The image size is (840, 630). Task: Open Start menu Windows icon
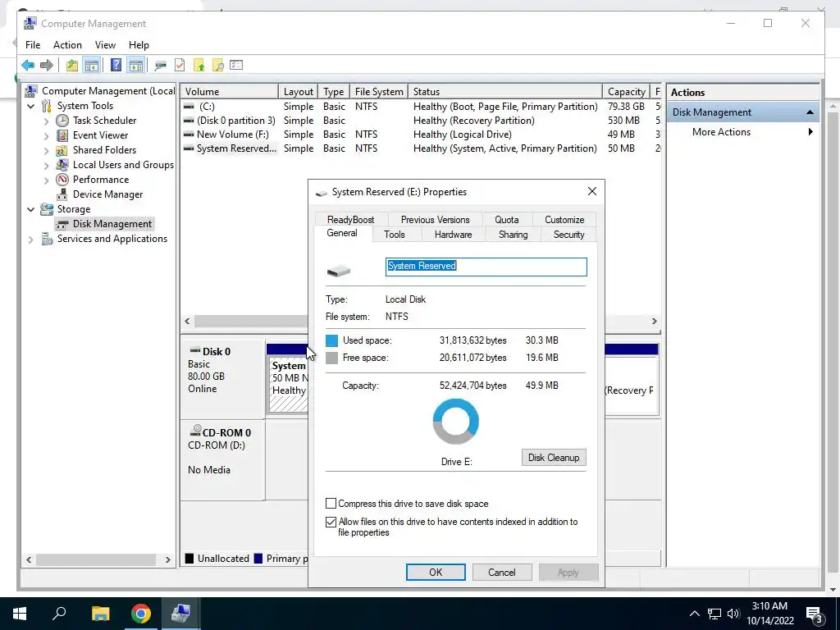click(20, 614)
